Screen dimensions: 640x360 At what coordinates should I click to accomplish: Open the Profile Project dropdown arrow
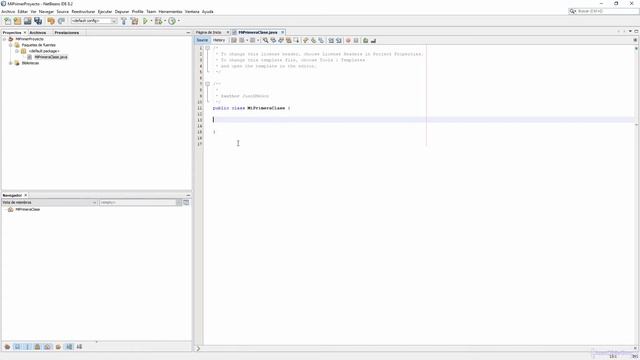pos(179,21)
